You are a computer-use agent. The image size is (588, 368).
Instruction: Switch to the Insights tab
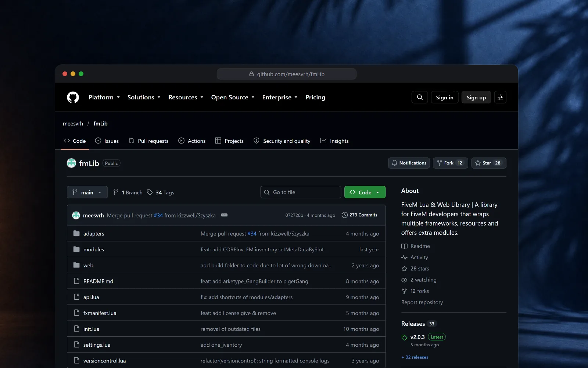334,141
